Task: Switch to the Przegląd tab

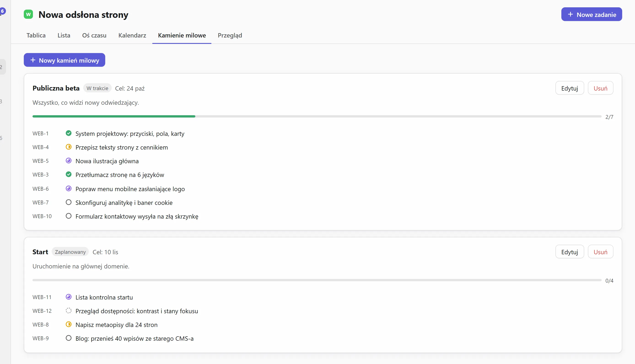Action: pyautogui.click(x=230, y=35)
